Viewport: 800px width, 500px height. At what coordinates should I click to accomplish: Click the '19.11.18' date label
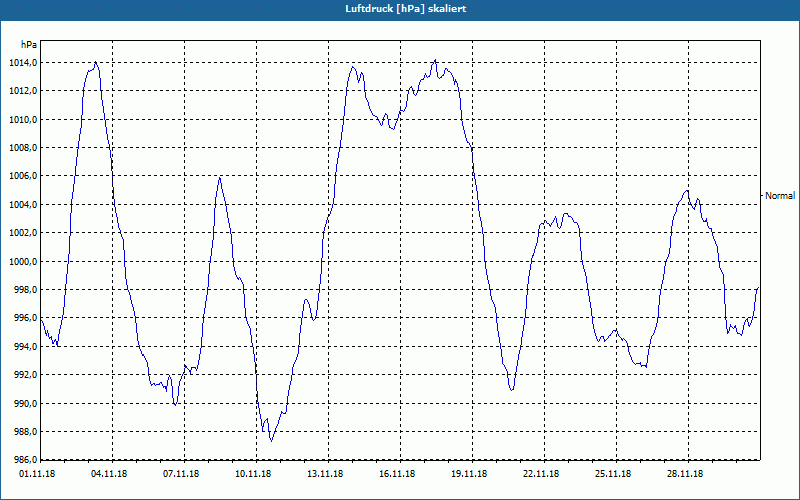tap(469, 474)
